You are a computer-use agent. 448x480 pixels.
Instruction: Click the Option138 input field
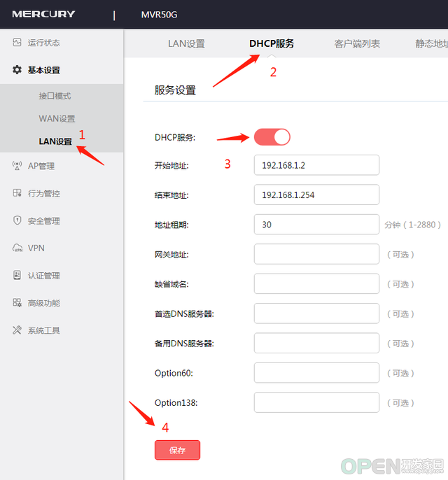pyautogui.click(x=316, y=402)
